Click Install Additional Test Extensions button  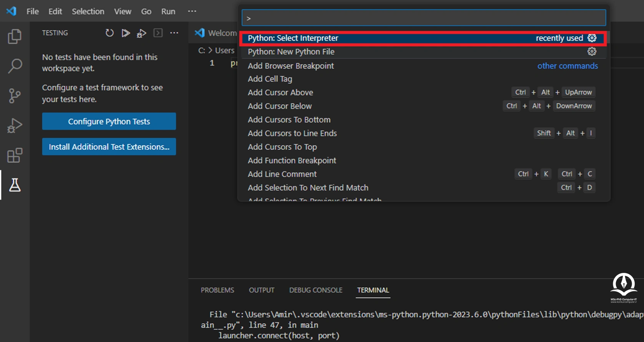click(x=109, y=147)
